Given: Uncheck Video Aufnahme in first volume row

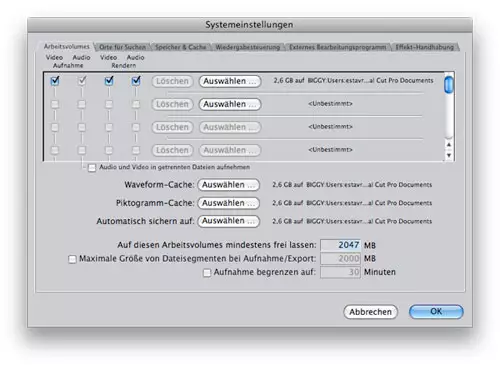Looking at the screenshot, I should [x=55, y=81].
